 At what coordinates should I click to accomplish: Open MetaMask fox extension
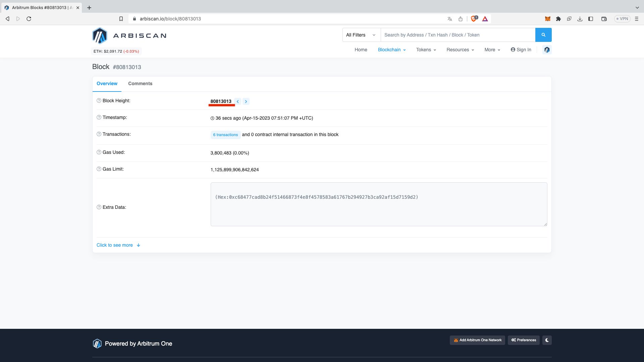pyautogui.click(x=548, y=19)
